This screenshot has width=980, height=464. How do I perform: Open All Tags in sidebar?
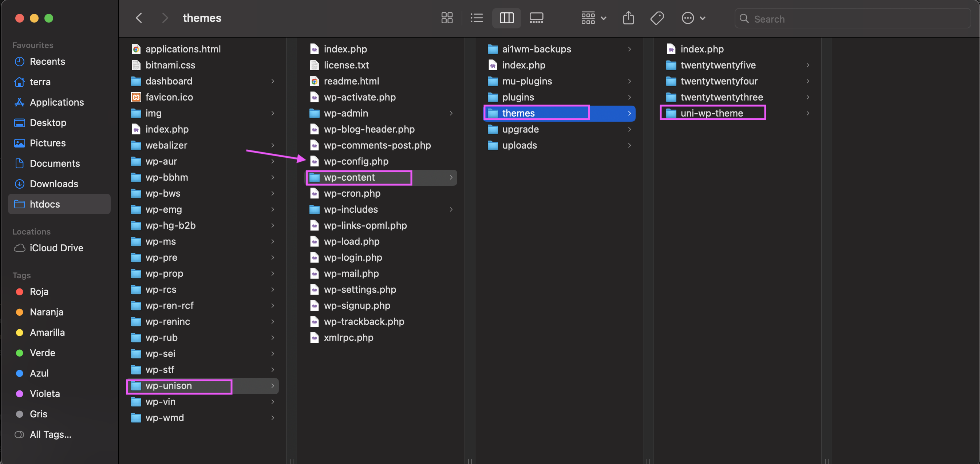click(x=50, y=434)
